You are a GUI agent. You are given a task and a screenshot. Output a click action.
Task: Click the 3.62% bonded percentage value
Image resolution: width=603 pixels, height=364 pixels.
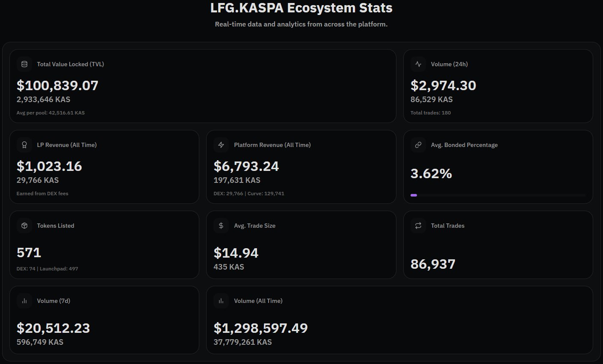431,173
